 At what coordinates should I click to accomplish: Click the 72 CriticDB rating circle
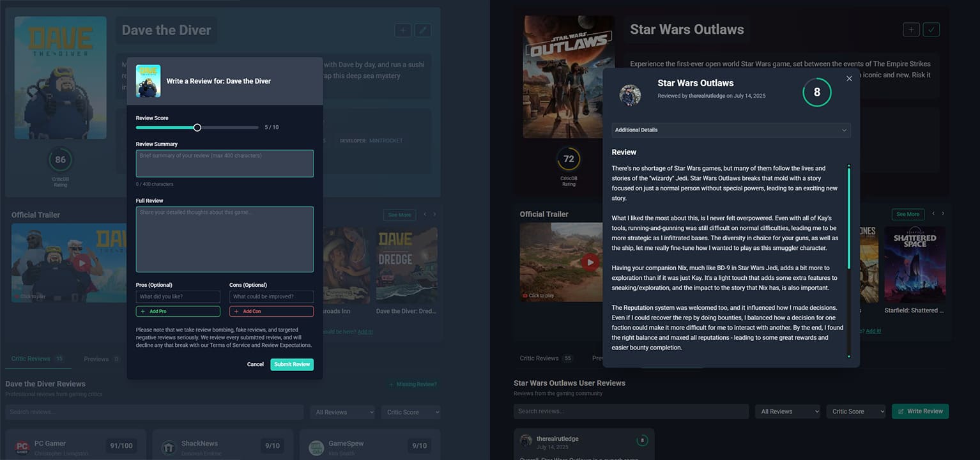point(569,159)
